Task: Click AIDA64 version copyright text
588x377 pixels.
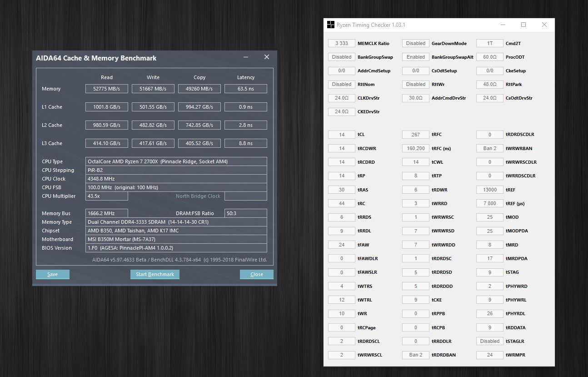Action: [x=179, y=260]
